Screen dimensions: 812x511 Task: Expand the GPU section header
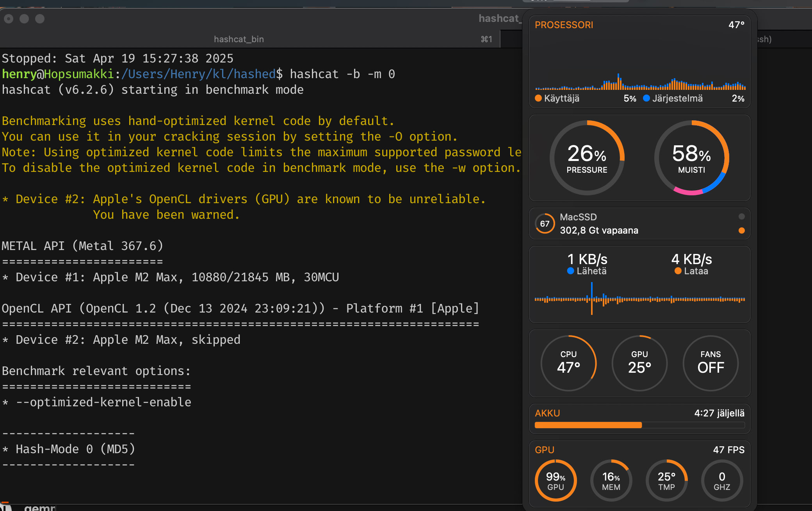[x=544, y=450]
